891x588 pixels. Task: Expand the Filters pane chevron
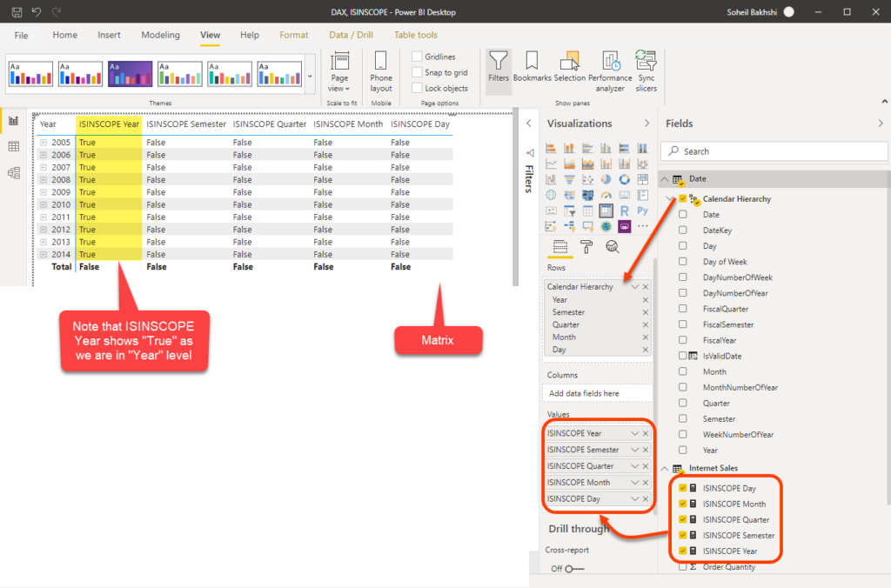(x=528, y=124)
